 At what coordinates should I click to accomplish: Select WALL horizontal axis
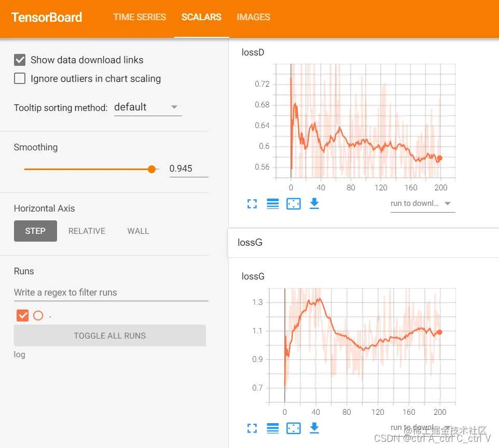(138, 231)
